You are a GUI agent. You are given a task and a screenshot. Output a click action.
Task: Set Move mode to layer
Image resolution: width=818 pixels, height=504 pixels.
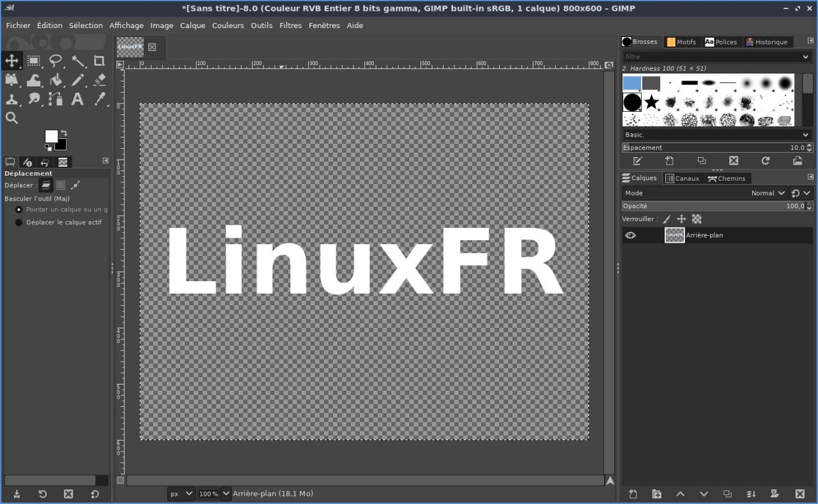click(x=45, y=185)
